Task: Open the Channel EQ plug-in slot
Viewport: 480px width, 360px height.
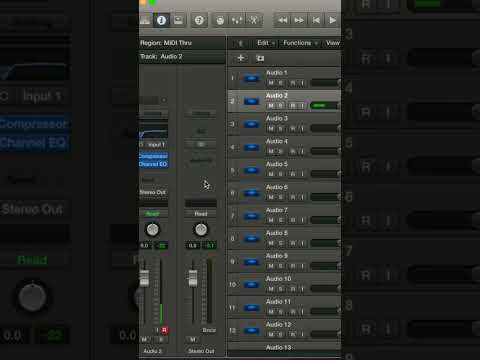Action: tap(153, 164)
